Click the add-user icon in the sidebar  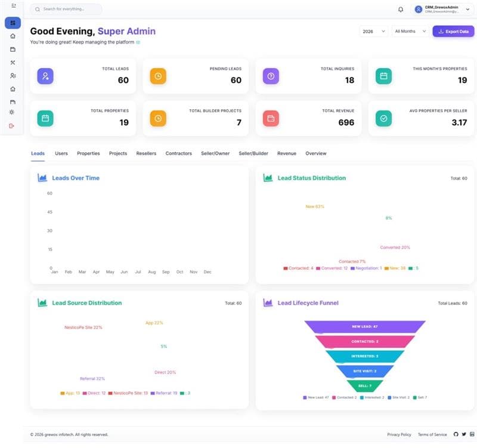pyautogui.click(x=13, y=75)
